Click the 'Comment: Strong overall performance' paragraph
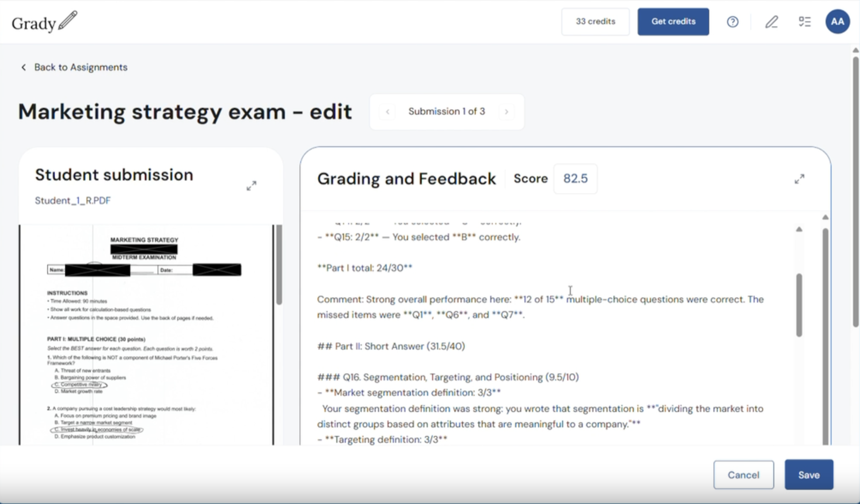The image size is (860, 504). pyautogui.click(x=540, y=307)
